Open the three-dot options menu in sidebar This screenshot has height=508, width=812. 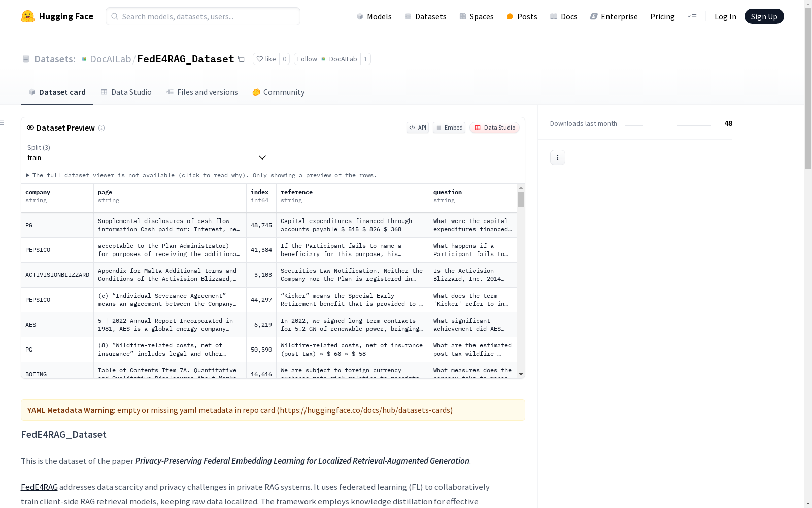pyautogui.click(x=558, y=157)
